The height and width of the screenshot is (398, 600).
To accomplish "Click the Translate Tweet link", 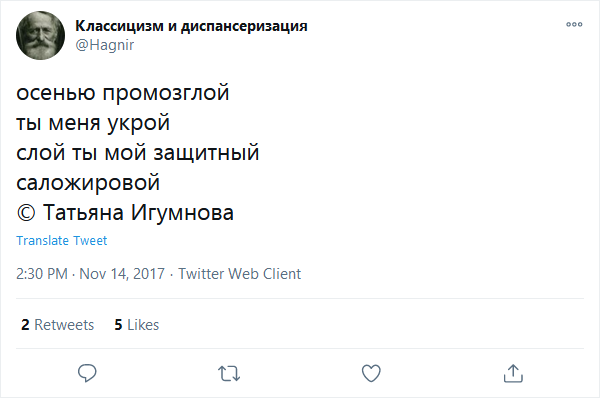I will (62, 241).
